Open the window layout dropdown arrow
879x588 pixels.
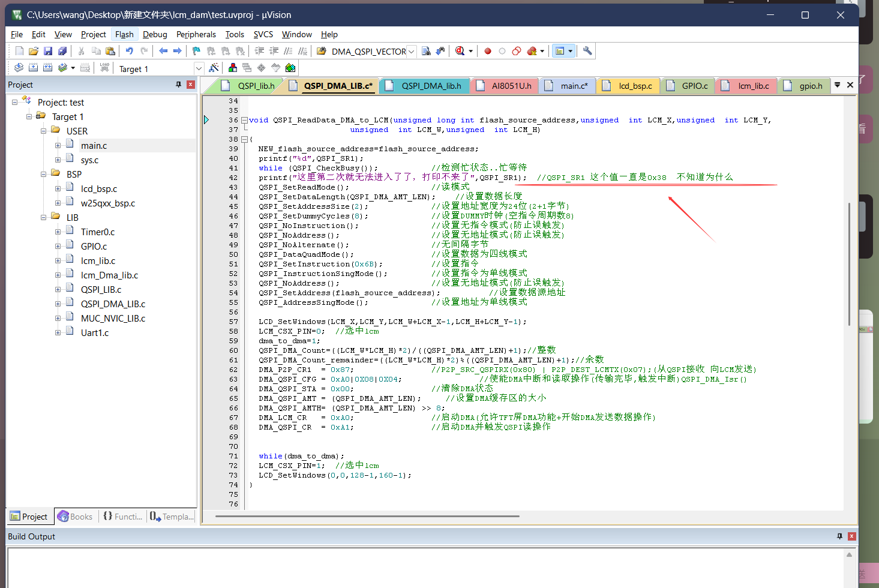(570, 51)
